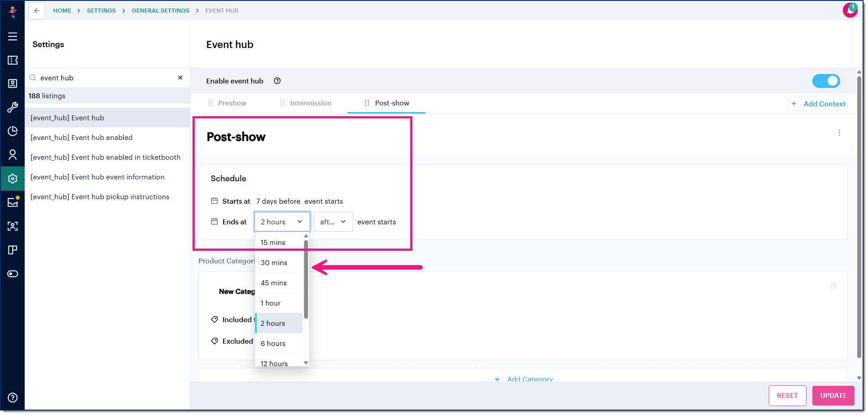Open [event_hub] Event hub listing

107,118
